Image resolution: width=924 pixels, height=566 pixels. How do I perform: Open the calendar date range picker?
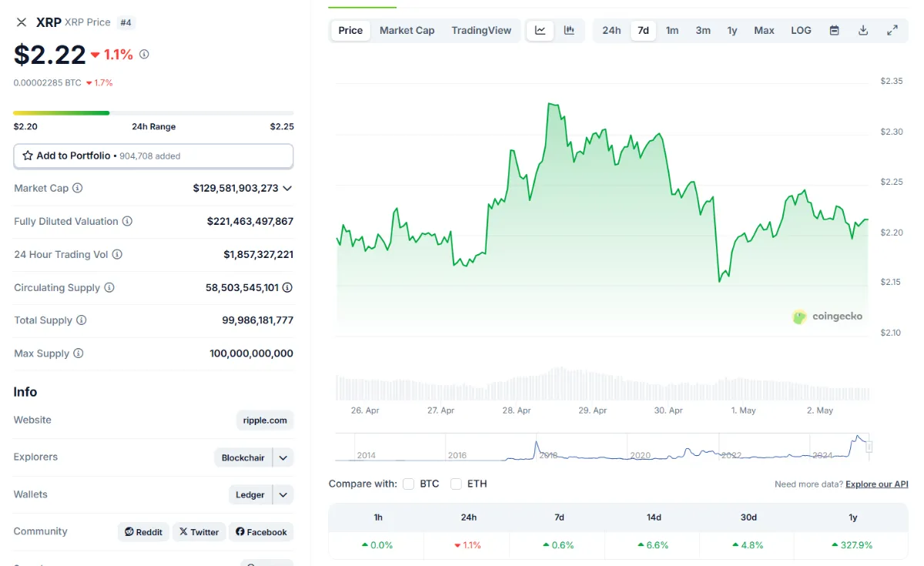tap(834, 31)
